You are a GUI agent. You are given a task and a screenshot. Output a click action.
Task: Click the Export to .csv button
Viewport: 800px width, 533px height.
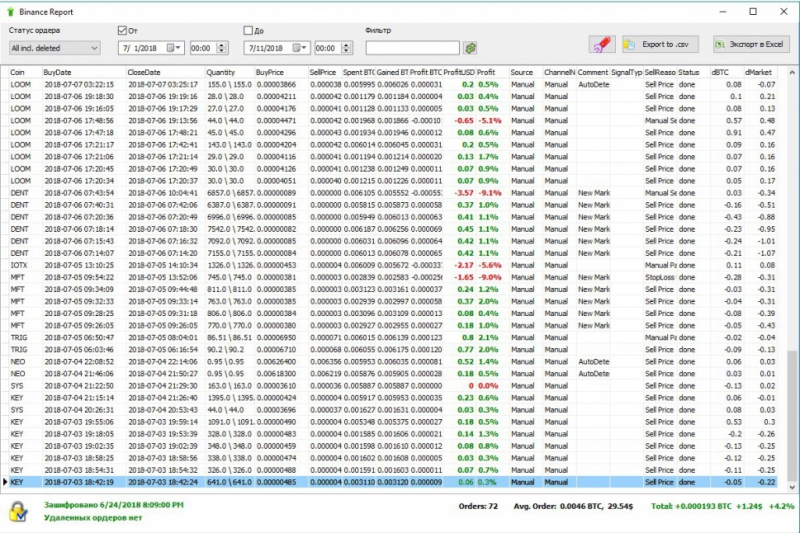pos(658,45)
